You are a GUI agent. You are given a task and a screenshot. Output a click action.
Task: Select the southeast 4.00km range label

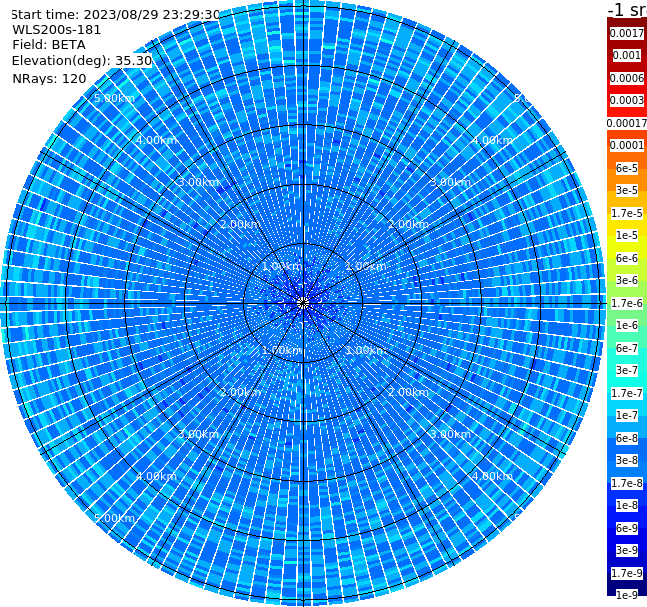click(492, 476)
